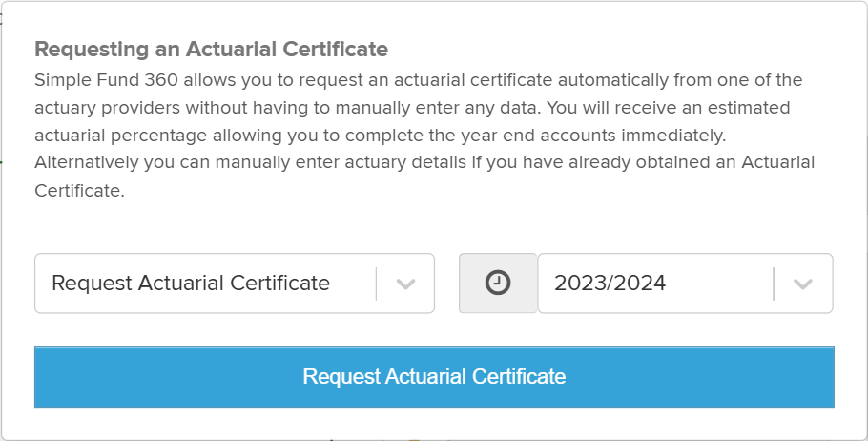Click the word 'Certificate.' ending the description
868x441 pixels.
pyautogui.click(x=79, y=190)
